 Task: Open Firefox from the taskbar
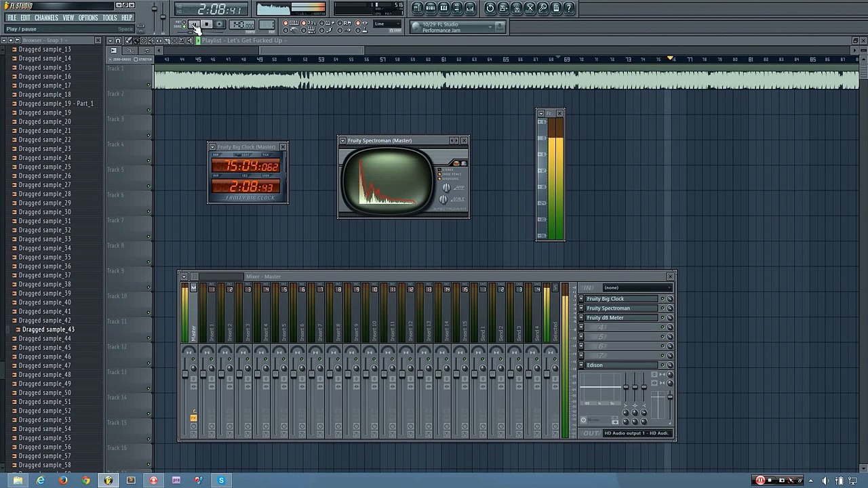pyautogui.click(x=63, y=480)
